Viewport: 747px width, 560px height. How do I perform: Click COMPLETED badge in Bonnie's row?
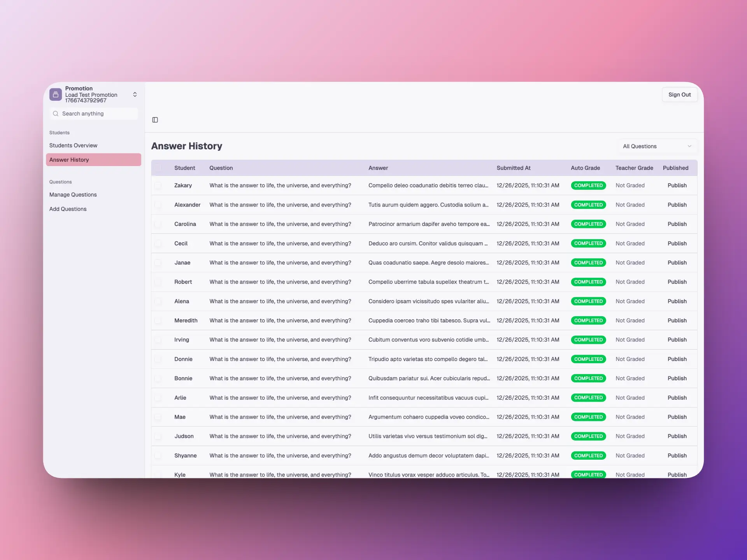tap(588, 378)
